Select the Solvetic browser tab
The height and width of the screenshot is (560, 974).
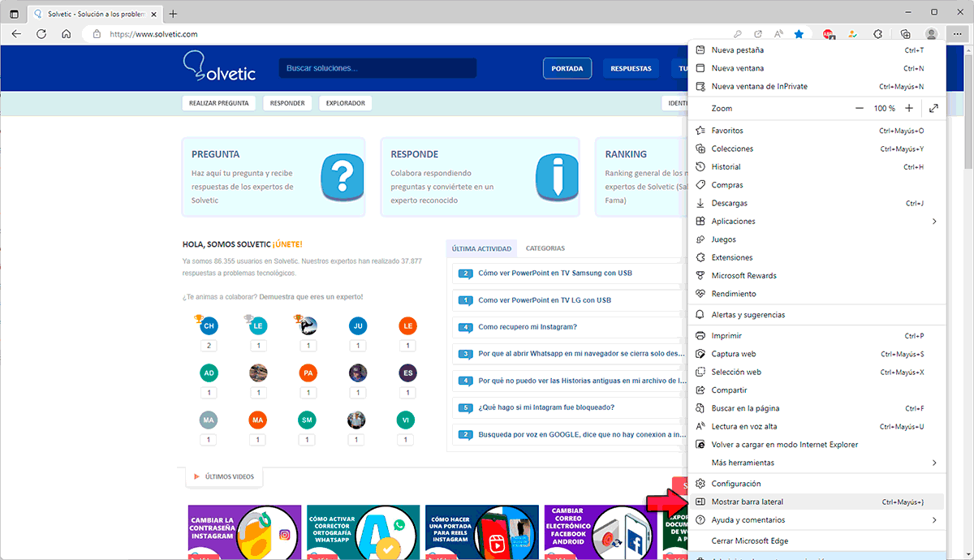[x=94, y=14]
